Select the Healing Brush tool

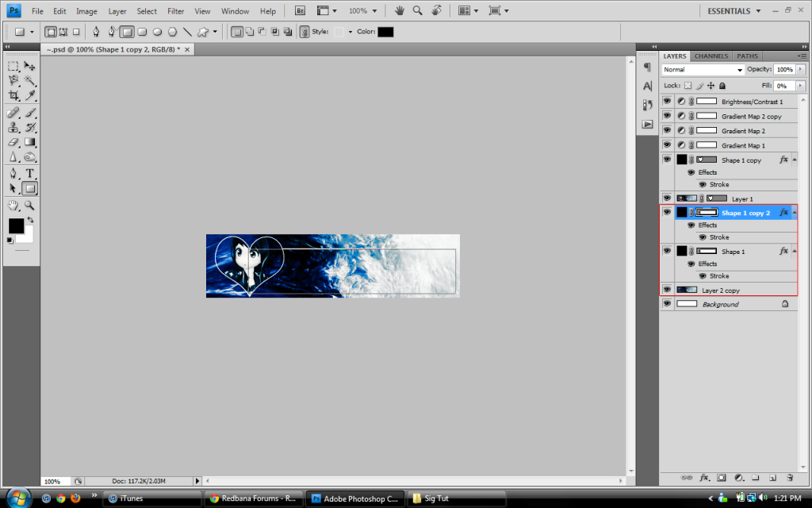(x=13, y=113)
